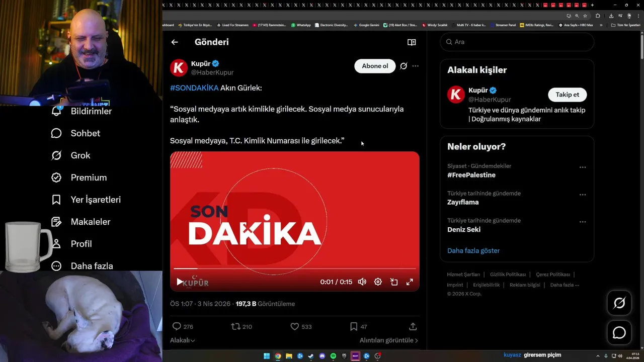The width and height of the screenshot is (644, 362).
Task: Click the Grok icon next to Abone ol
Action: pos(404,66)
